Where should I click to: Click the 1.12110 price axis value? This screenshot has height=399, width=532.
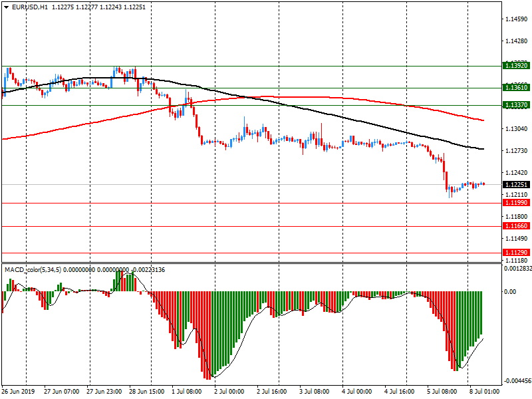pyautogui.click(x=517, y=195)
